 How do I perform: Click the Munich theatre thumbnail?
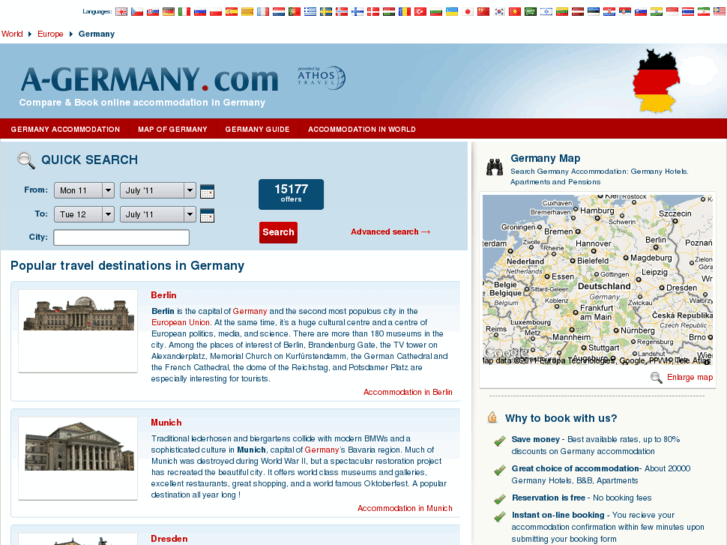78,458
